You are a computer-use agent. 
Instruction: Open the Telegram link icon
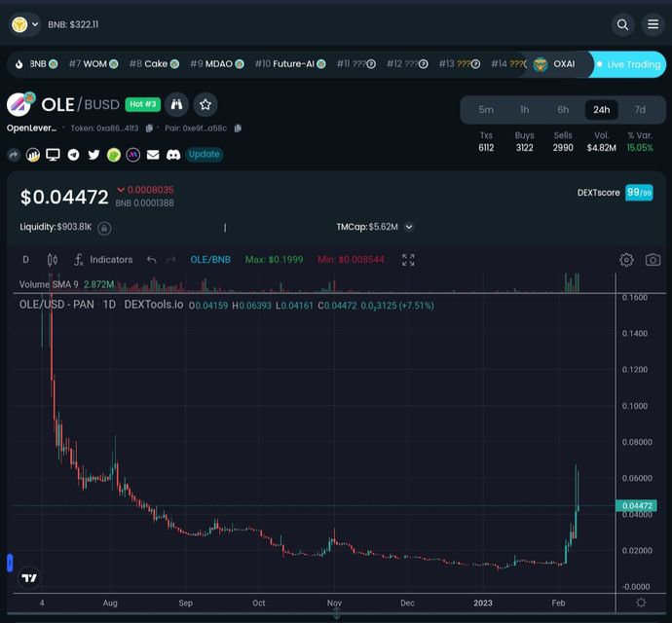tap(73, 155)
